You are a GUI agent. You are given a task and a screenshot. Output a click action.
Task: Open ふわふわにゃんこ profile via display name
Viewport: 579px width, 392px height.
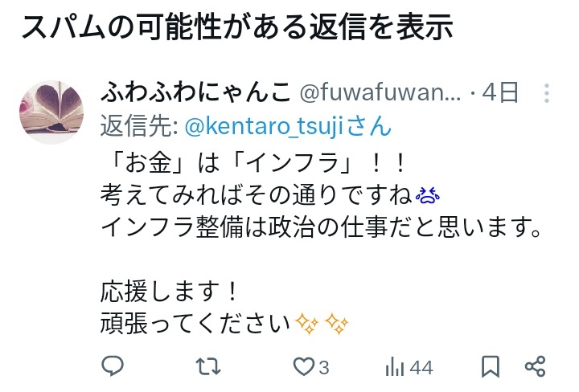tap(196, 92)
